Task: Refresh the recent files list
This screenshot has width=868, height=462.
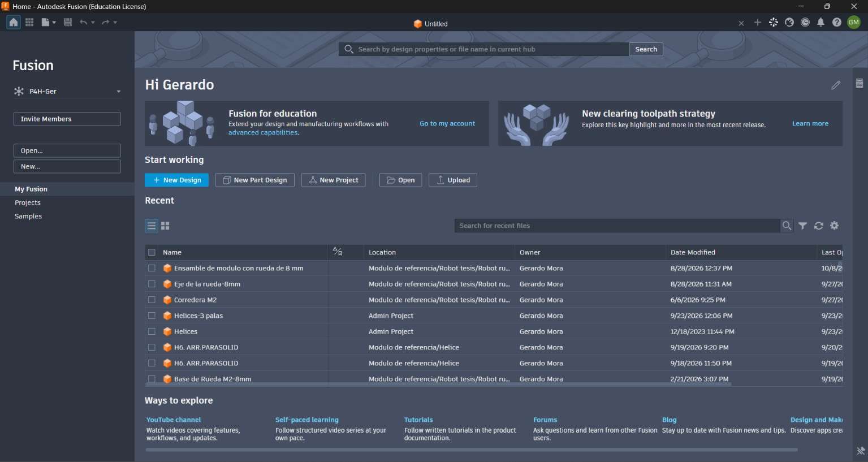Action: 819,226
